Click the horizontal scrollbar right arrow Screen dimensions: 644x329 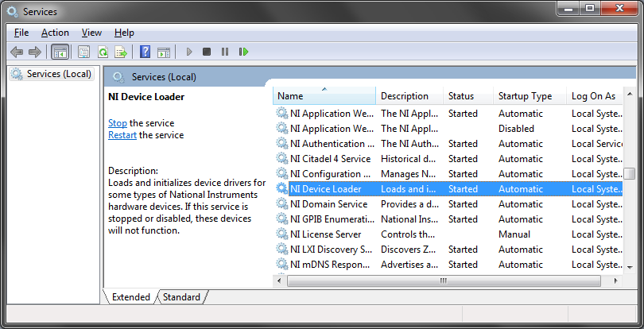615,281
